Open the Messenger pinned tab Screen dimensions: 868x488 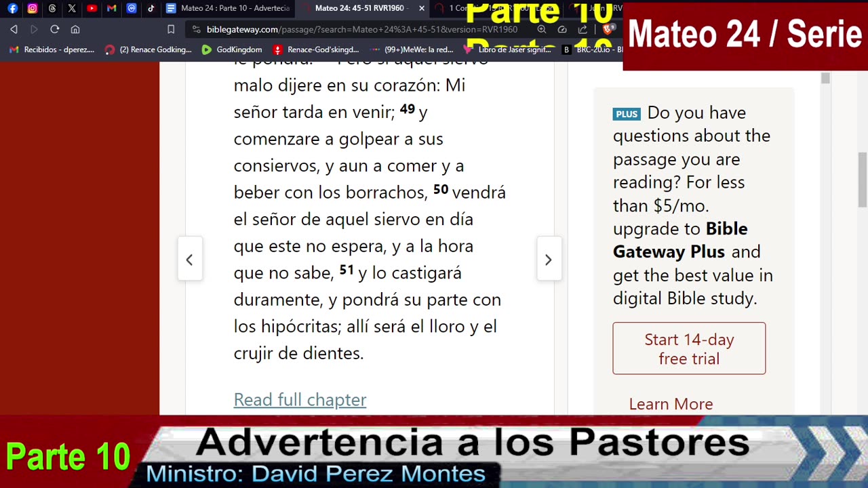[x=132, y=9]
